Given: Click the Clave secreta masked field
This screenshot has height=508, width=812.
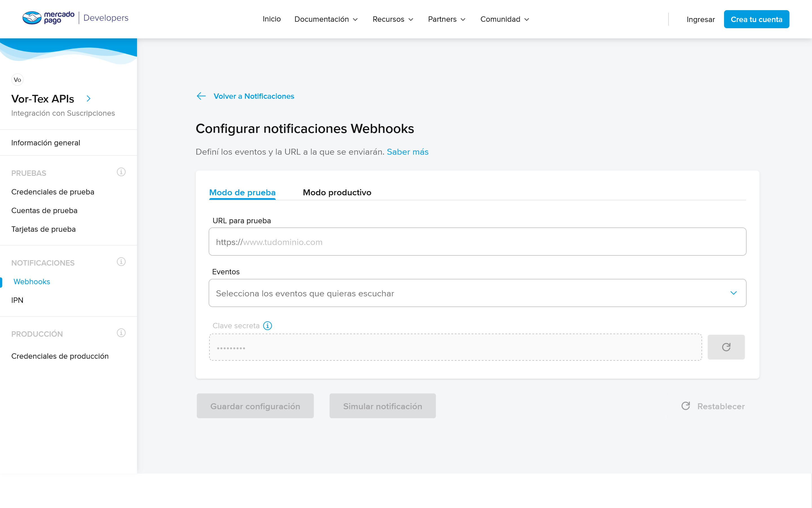Looking at the screenshot, I should click(x=455, y=347).
